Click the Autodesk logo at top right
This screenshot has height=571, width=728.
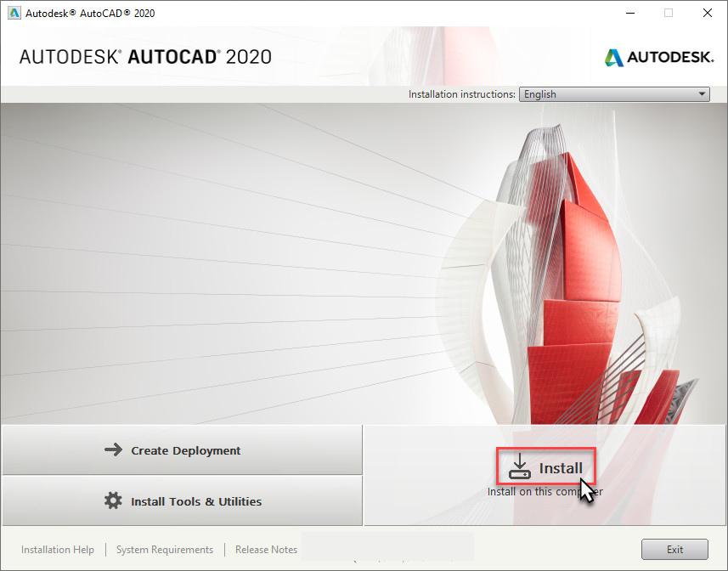coord(657,59)
